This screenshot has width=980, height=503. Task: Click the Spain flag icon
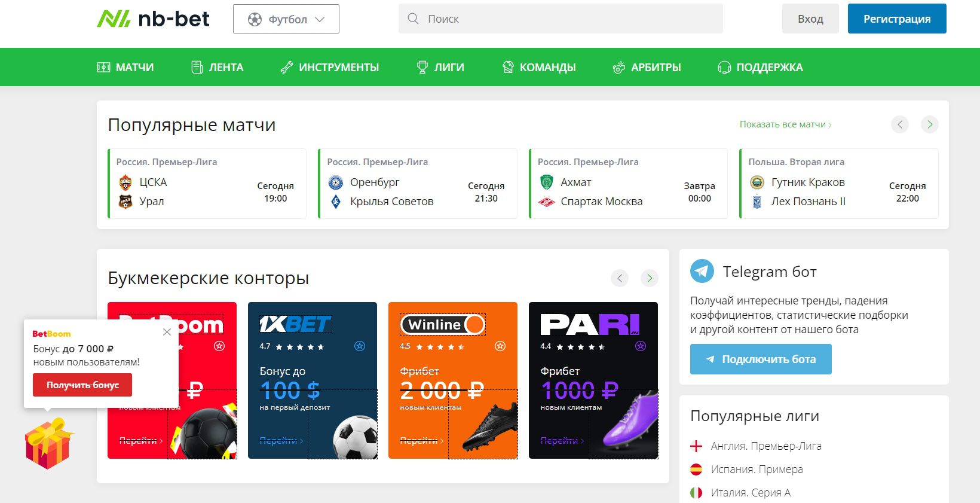click(x=696, y=470)
